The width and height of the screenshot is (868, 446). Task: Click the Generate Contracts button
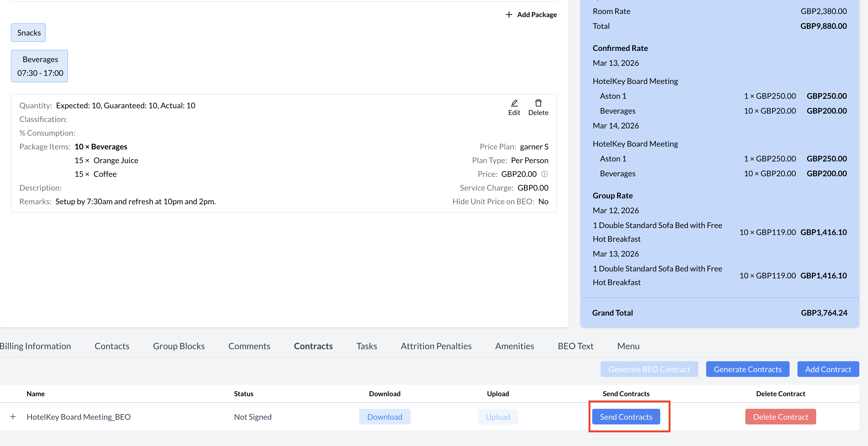[747, 369]
